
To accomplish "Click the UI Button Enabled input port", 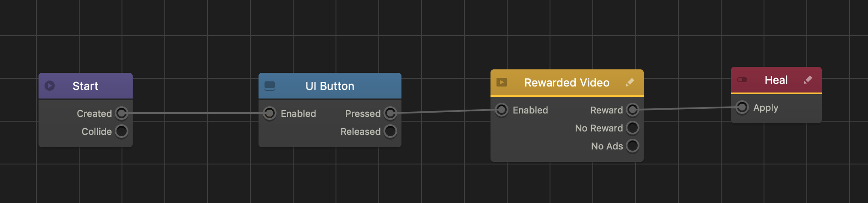I will 270,113.
